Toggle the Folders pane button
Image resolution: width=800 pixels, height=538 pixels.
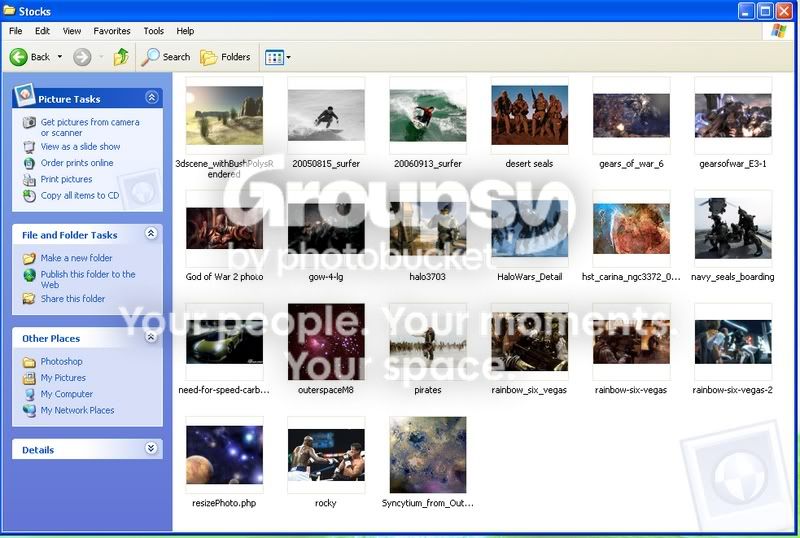pos(225,57)
